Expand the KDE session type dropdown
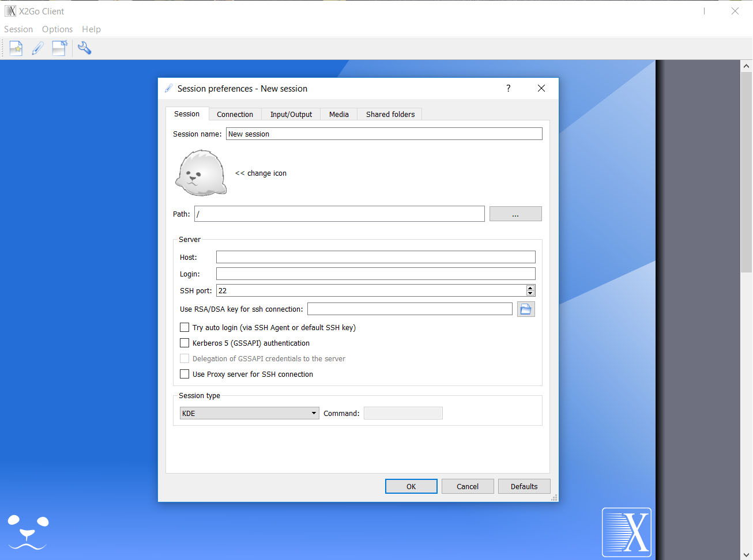Viewport: 753px width, 560px height. coord(249,413)
